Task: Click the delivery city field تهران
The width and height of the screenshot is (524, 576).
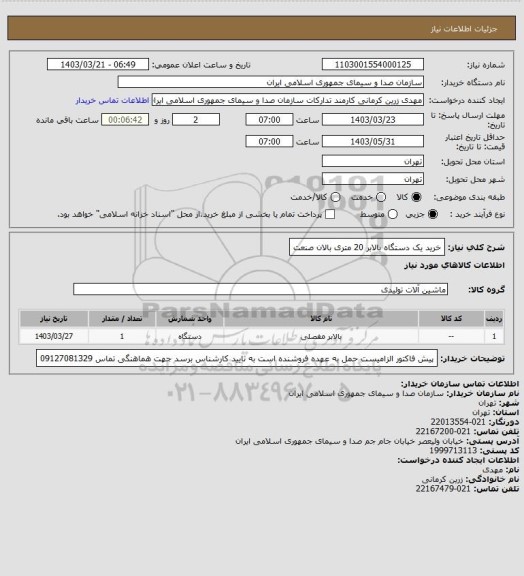Action: tap(373, 179)
